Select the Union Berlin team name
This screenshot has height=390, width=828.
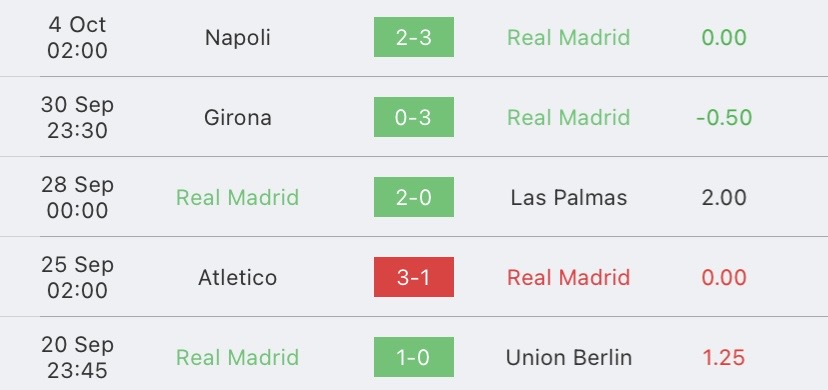coord(569,357)
